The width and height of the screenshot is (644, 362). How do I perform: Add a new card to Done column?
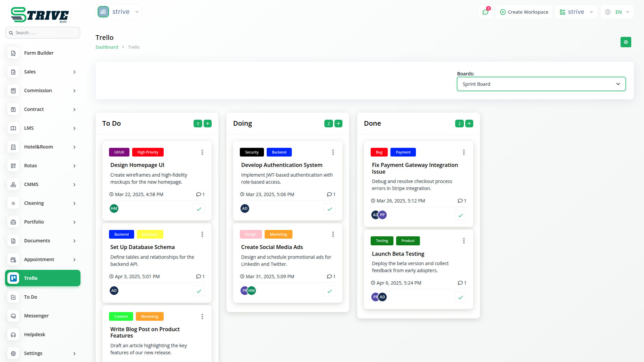469,124
